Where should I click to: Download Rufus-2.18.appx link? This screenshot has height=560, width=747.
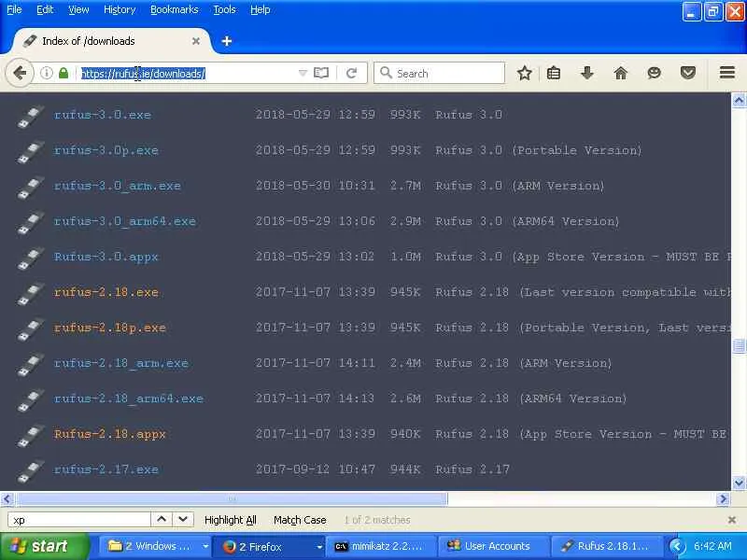pyautogui.click(x=109, y=434)
